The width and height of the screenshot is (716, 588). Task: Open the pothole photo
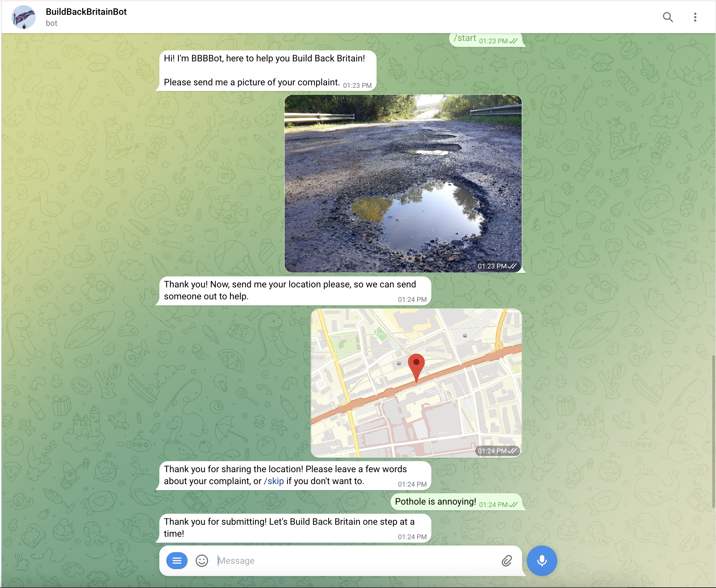(403, 184)
